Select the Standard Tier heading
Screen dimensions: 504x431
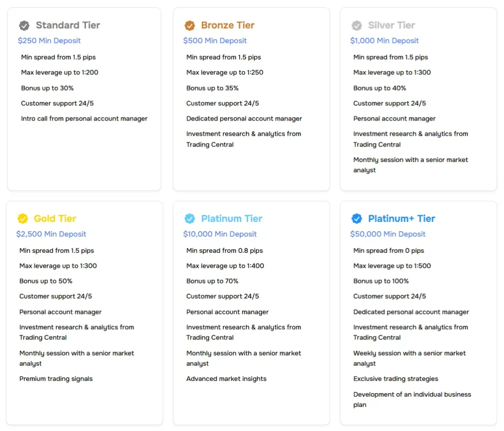(x=68, y=25)
